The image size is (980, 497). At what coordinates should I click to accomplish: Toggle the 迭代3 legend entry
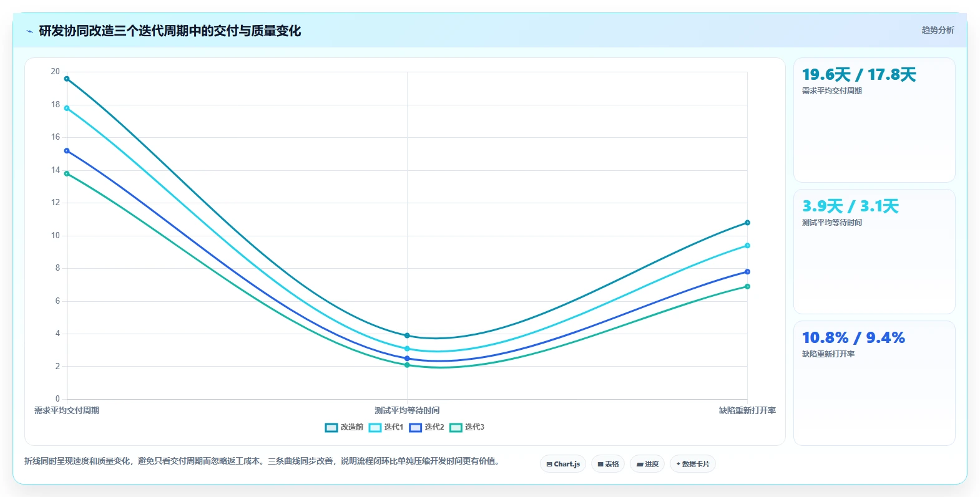(468, 427)
